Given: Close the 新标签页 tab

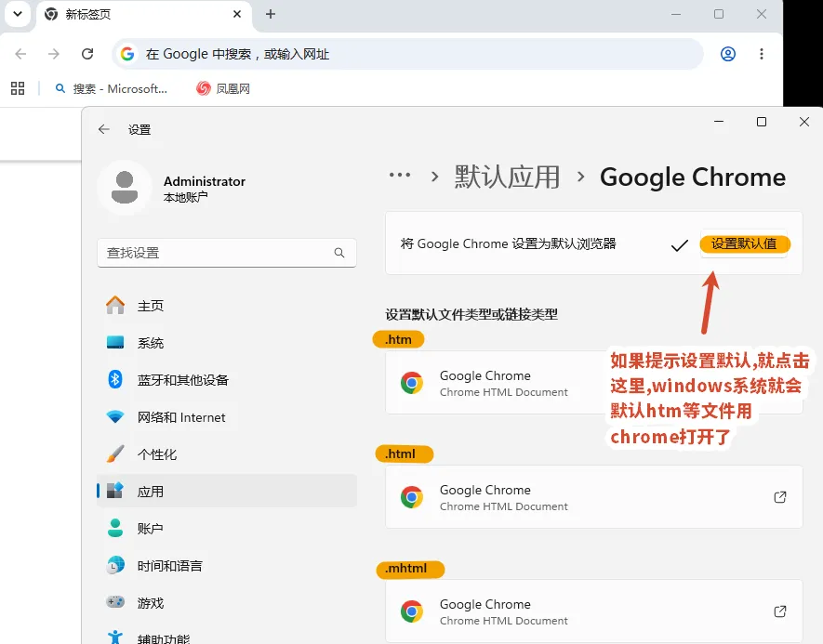Looking at the screenshot, I should pyautogui.click(x=237, y=14).
